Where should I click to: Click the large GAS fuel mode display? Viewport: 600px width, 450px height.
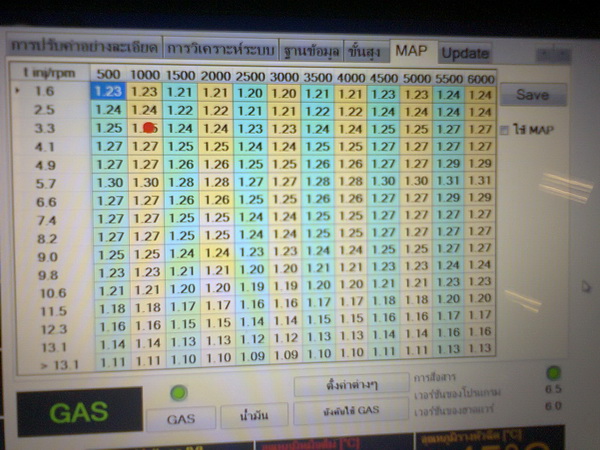(x=80, y=412)
